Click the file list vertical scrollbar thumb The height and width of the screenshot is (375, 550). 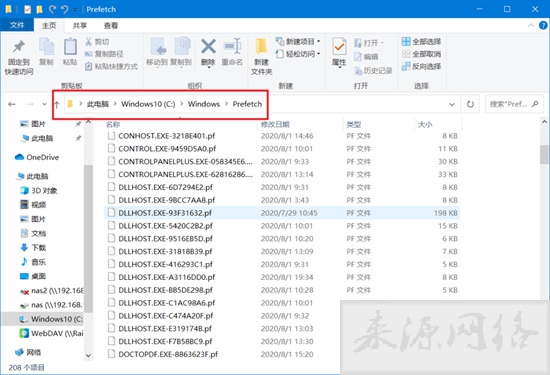point(544,154)
